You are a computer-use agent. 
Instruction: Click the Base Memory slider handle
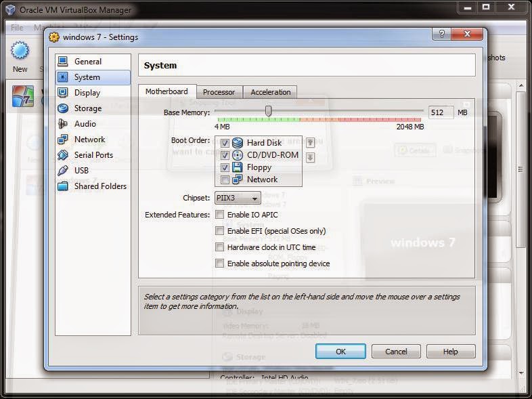pos(269,110)
